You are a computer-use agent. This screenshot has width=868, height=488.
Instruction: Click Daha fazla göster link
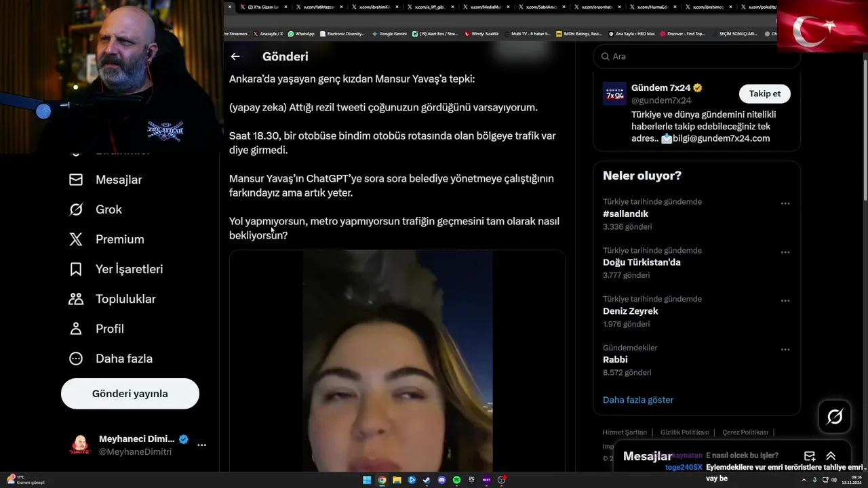638,400
